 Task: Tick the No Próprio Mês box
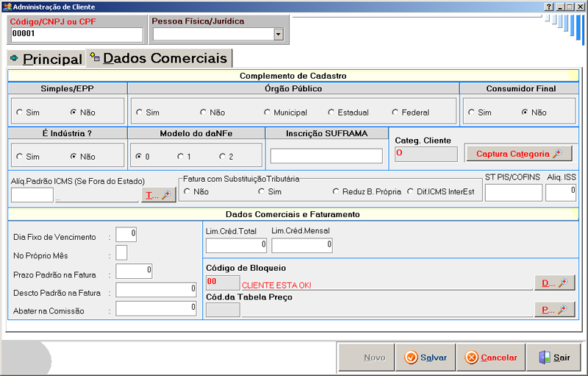point(121,253)
